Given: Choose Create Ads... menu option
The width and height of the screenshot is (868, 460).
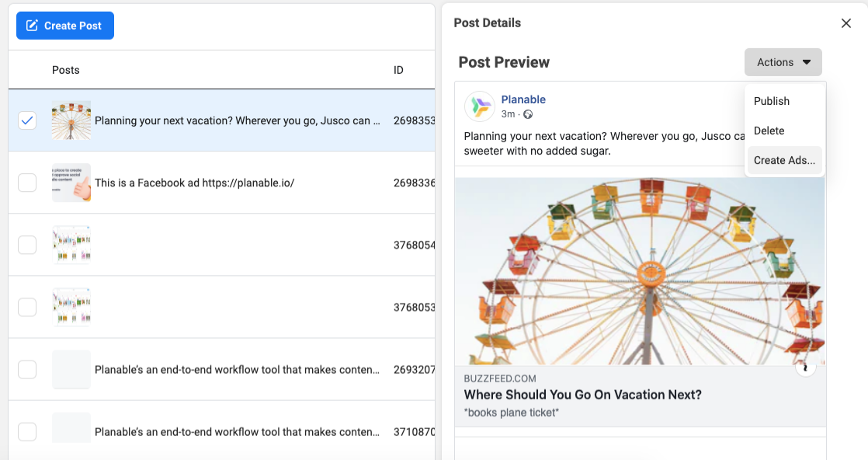Looking at the screenshot, I should point(784,160).
